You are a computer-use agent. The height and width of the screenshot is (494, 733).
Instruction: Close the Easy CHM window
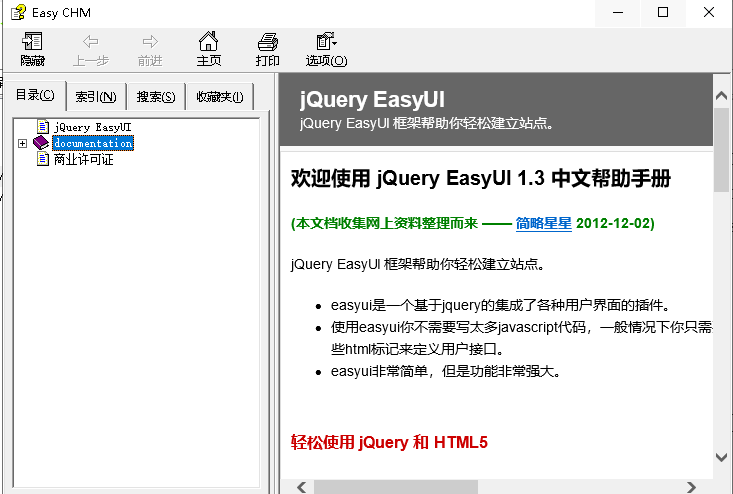(x=709, y=13)
